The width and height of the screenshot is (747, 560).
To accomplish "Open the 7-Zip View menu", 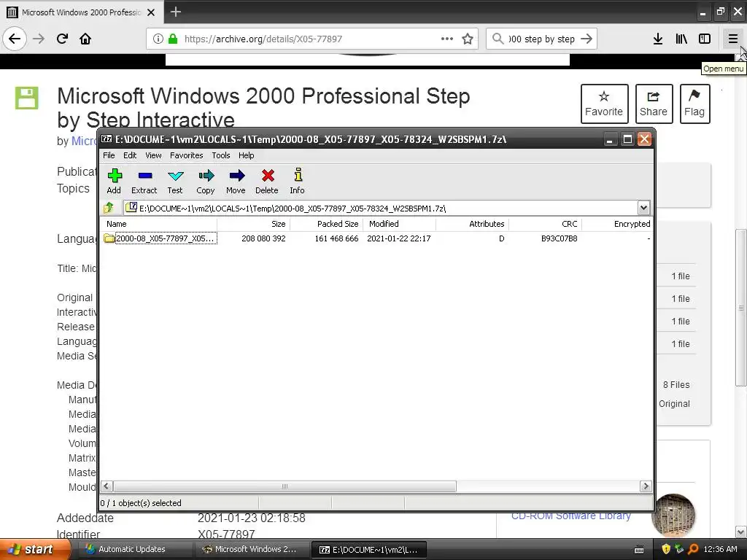I will pyautogui.click(x=153, y=155).
